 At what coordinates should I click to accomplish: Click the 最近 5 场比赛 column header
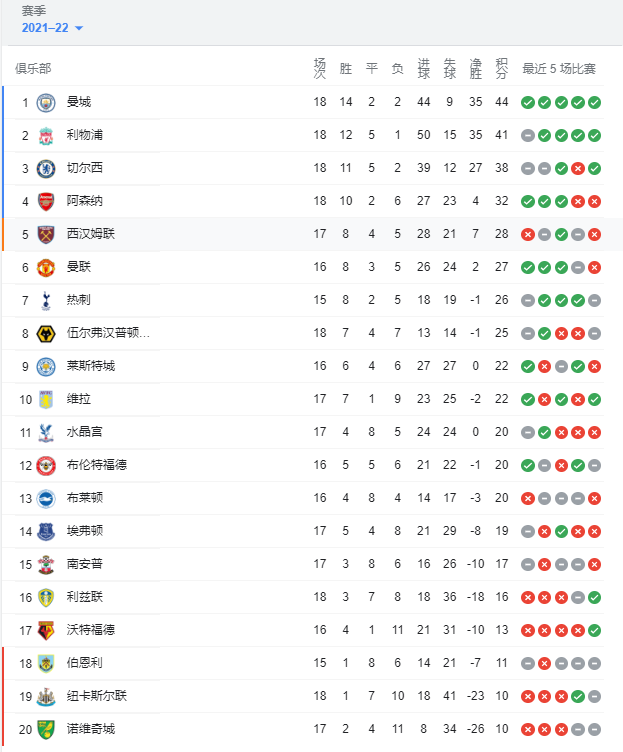tap(559, 69)
